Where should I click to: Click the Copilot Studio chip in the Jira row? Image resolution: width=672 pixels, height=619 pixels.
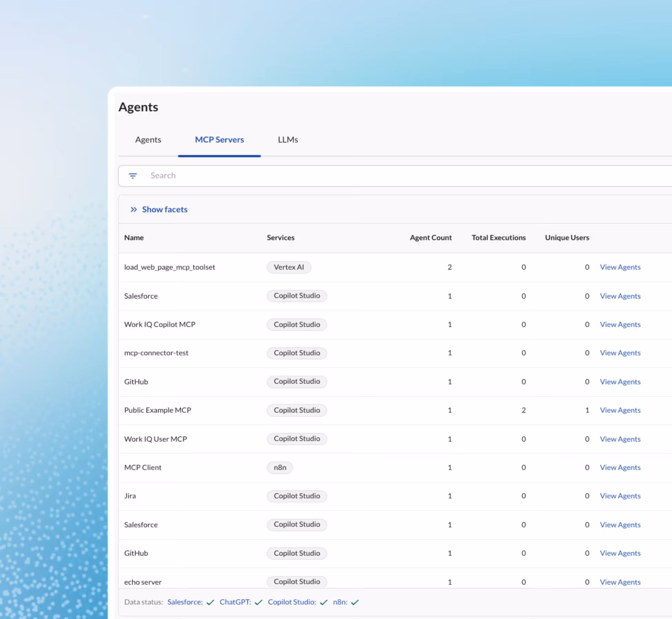[x=297, y=496]
